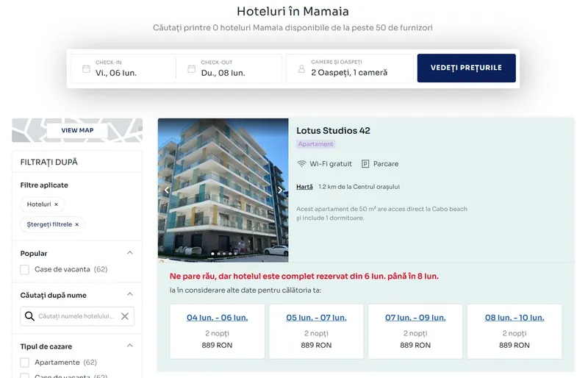Click the search magnifier icon
Image resolution: width=588 pixels, height=378 pixels.
pyautogui.click(x=29, y=316)
